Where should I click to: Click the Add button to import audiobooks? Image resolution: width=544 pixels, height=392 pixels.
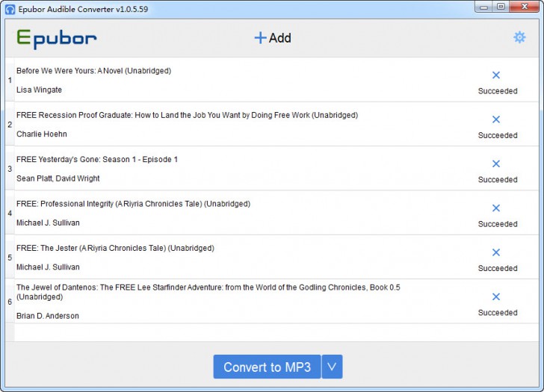273,38
